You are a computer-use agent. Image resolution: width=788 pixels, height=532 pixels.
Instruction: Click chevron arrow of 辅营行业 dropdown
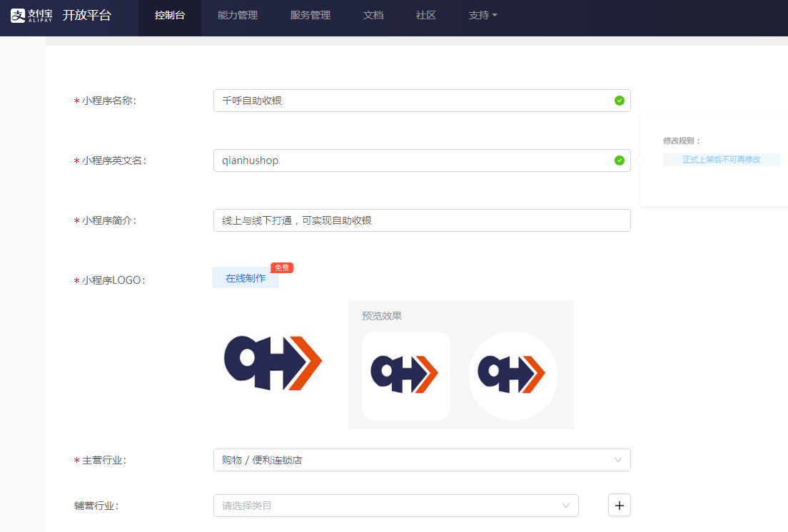point(566,506)
